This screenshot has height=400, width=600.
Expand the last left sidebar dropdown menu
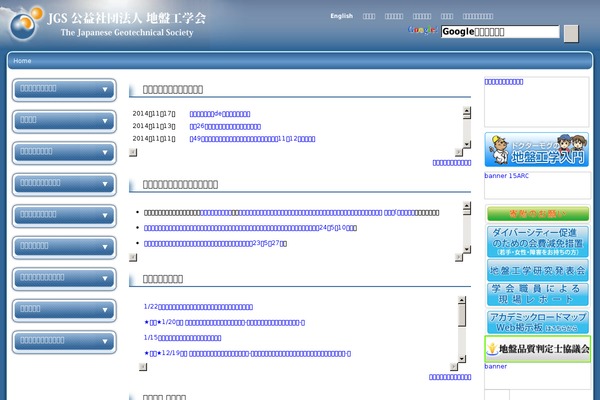pyautogui.click(x=64, y=341)
